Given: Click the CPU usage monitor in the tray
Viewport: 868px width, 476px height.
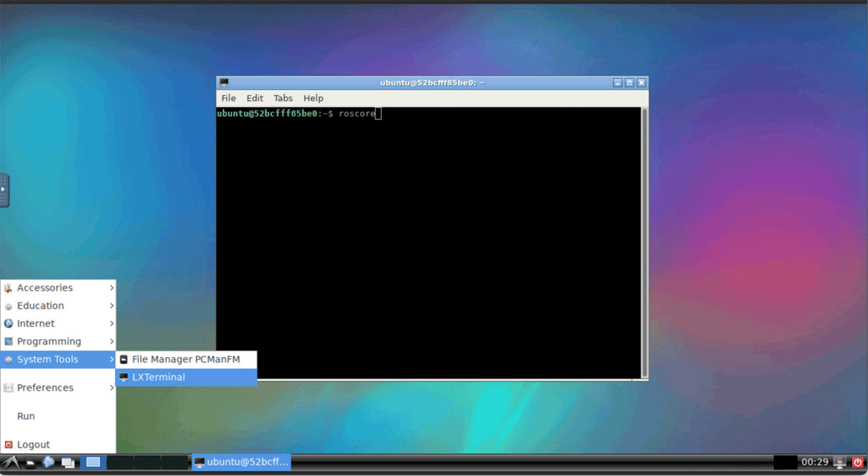Looking at the screenshot, I should (x=785, y=462).
